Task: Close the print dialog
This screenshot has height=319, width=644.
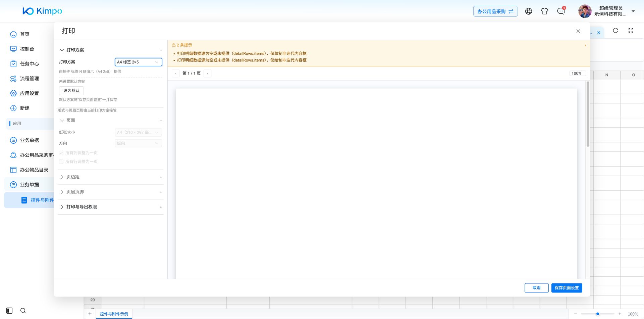Action: (578, 31)
